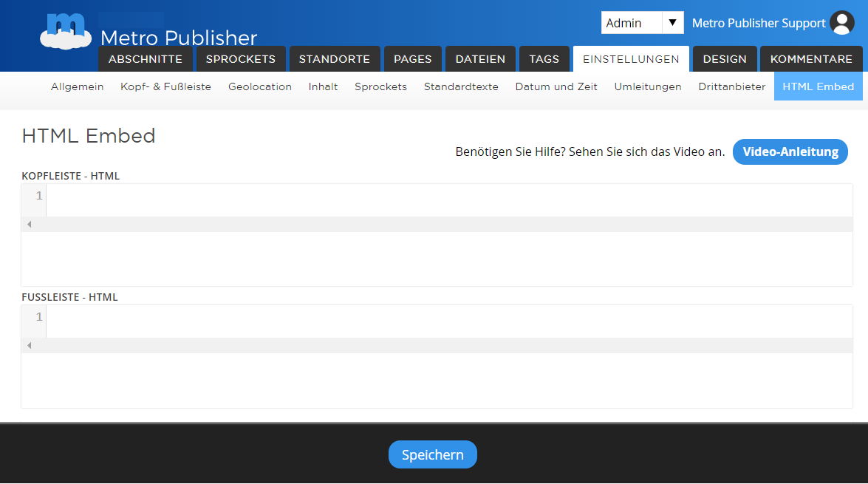
Task: Switch to the Sprockets main tab
Action: (x=240, y=58)
